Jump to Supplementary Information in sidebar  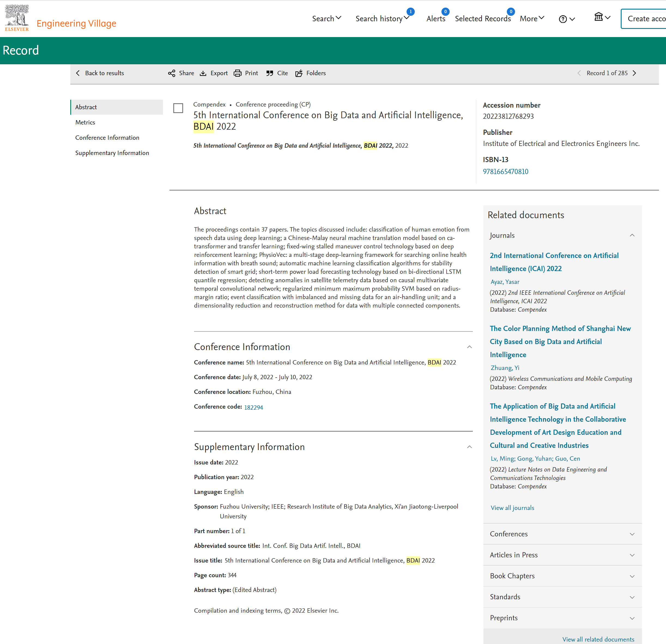(112, 153)
